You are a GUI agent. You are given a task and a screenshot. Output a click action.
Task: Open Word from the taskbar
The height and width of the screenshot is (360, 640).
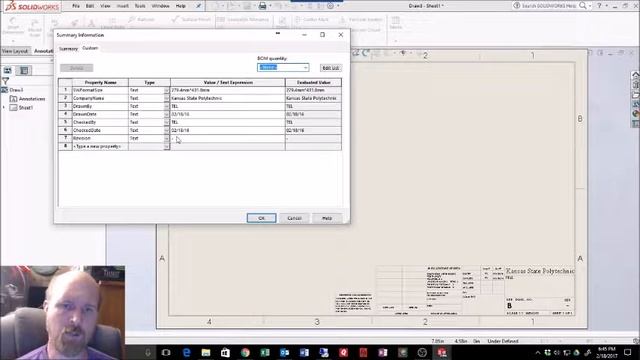coord(304,353)
